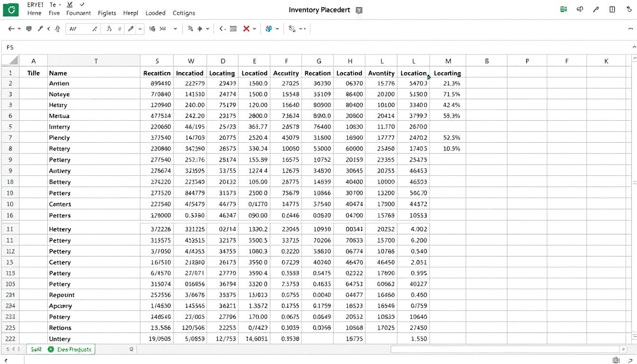This screenshot has width=637, height=364.
Task: Click the green app logo icon
Action: point(10,9)
